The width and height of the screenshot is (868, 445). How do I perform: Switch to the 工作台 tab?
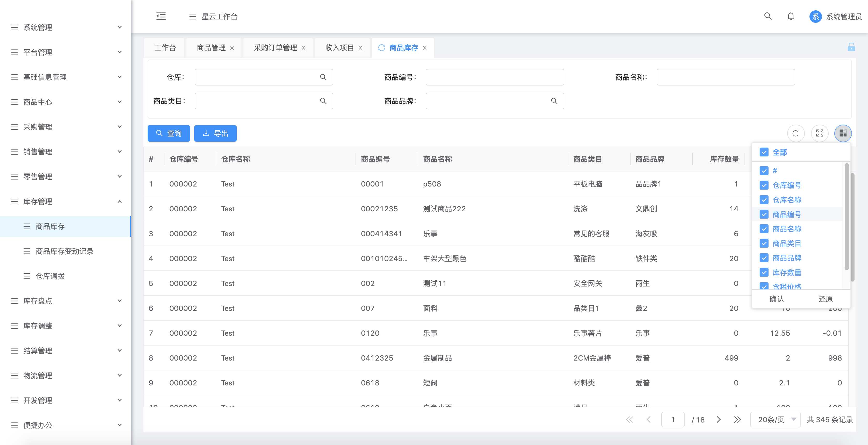pyautogui.click(x=165, y=48)
